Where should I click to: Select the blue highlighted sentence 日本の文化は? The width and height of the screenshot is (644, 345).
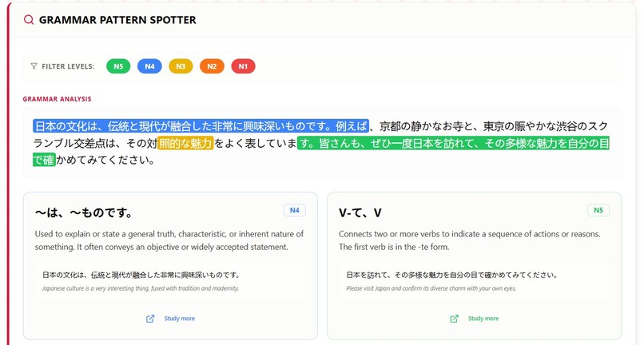(x=201, y=126)
